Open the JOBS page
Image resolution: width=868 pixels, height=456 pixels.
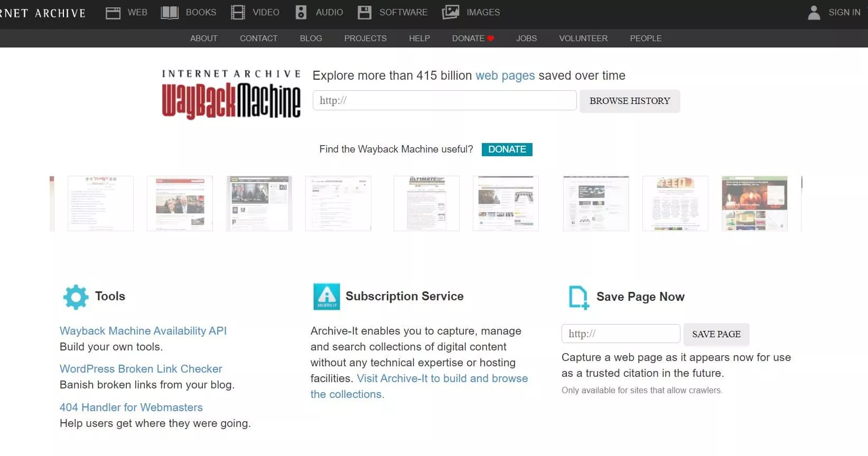526,39
